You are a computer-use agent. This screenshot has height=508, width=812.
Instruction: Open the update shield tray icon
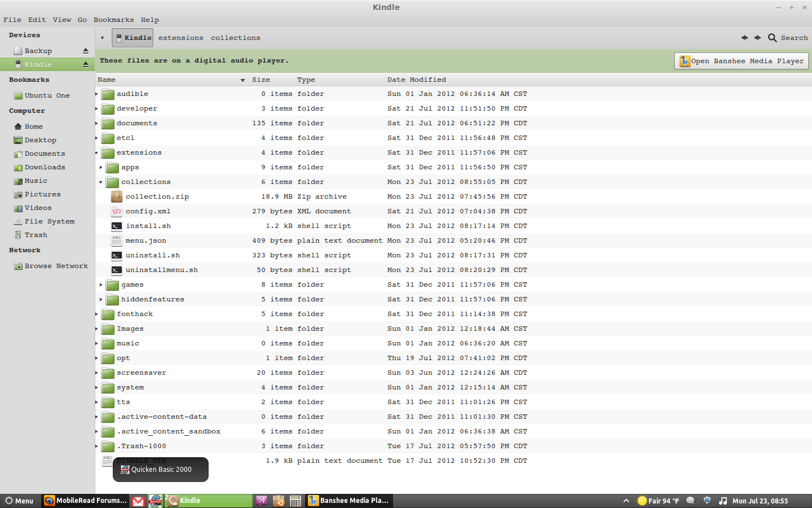(x=707, y=501)
